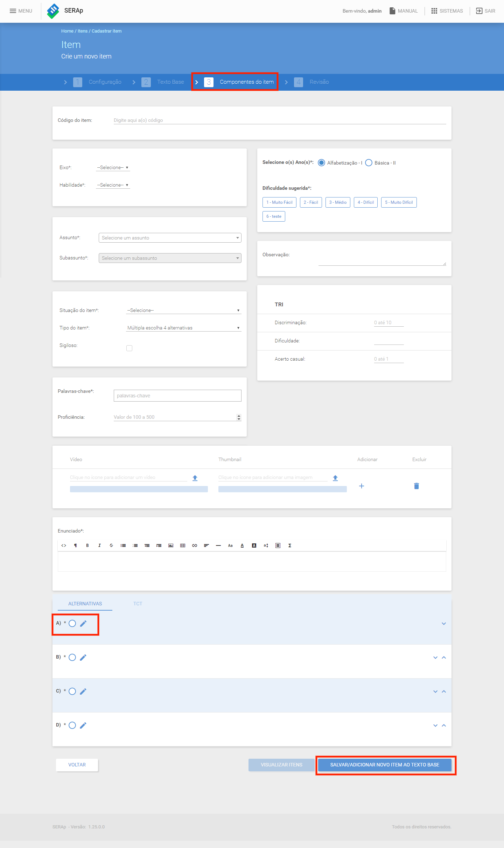Toggle bold in Enunciado editor
504x848 pixels.
[87, 545]
